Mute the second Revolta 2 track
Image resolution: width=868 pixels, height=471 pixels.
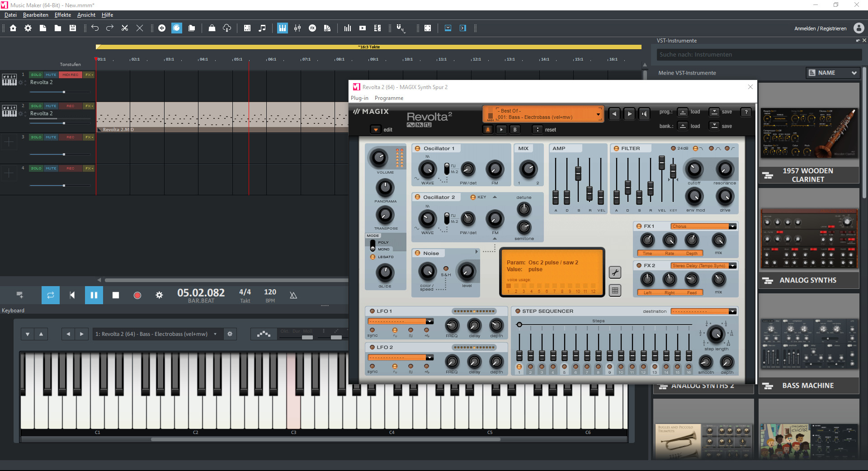51,106
